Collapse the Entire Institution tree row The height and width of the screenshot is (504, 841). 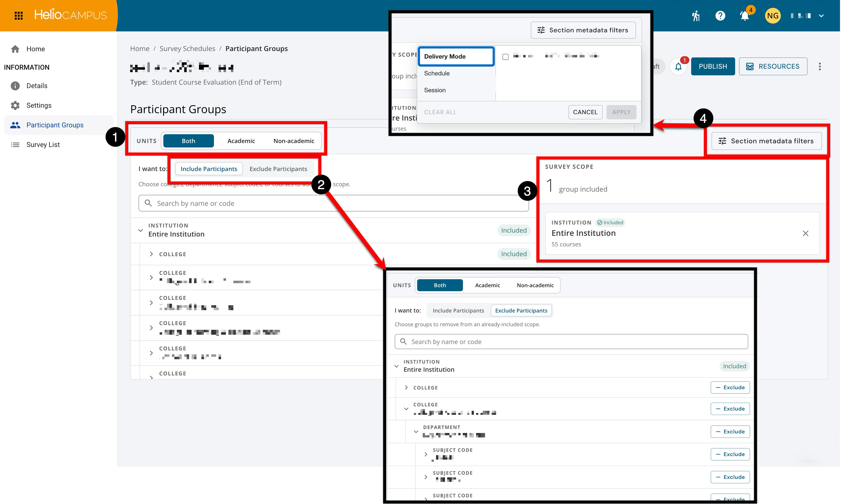(x=140, y=230)
